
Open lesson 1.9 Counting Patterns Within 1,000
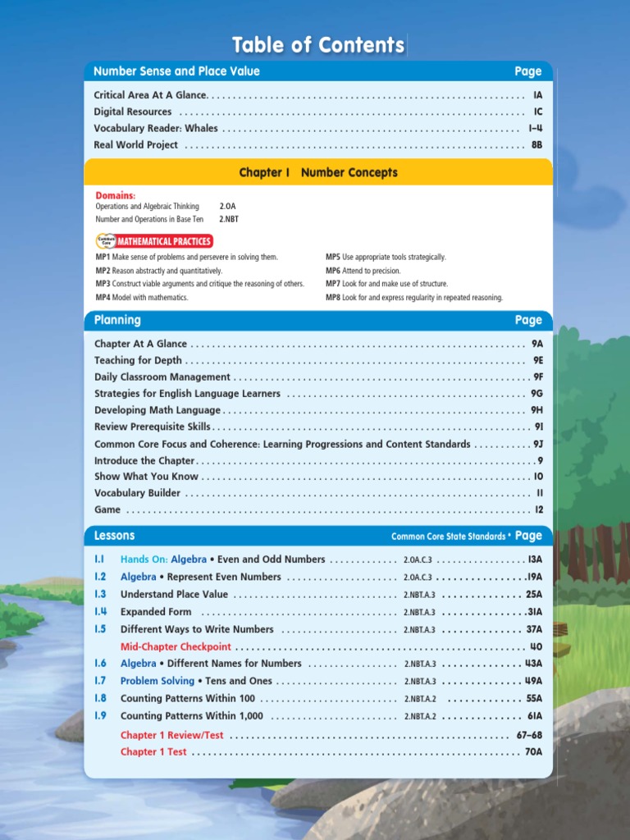point(318,715)
